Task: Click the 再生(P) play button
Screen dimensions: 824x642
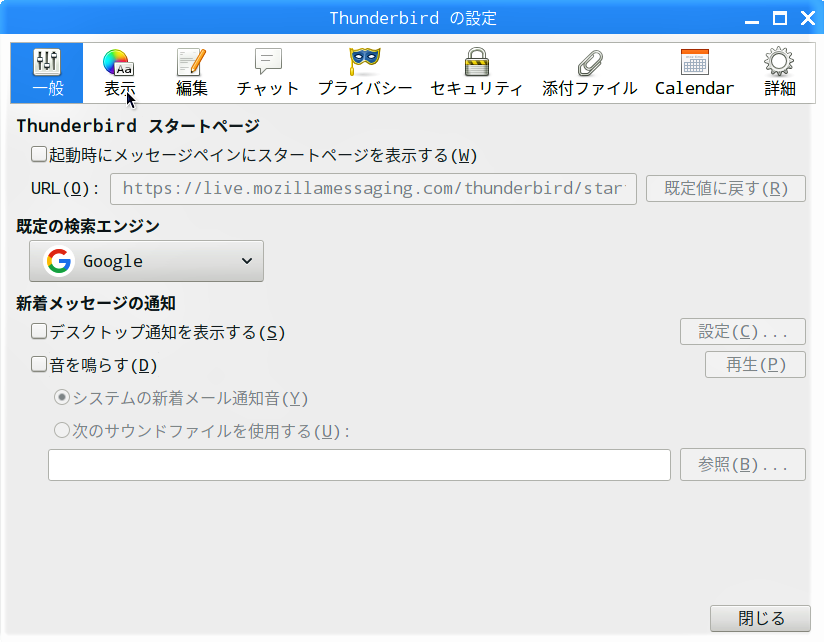Action: 755,365
